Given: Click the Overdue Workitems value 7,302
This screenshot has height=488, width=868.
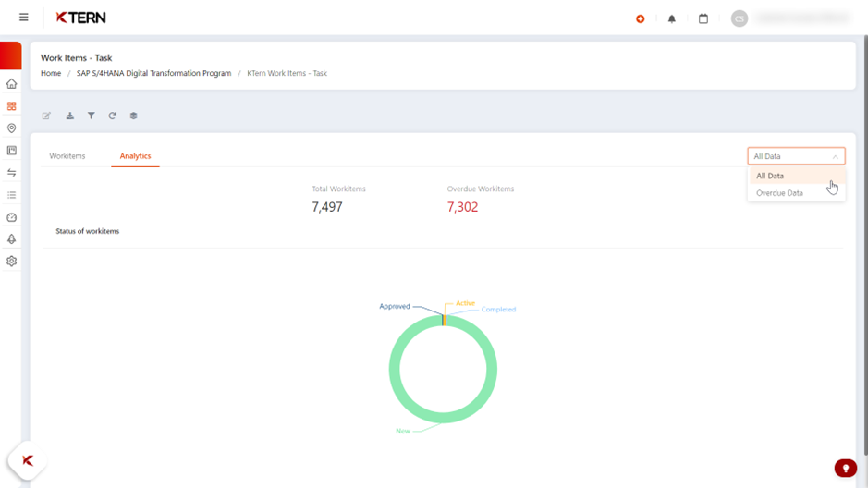Looking at the screenshot, I should (x=462, y=207).
